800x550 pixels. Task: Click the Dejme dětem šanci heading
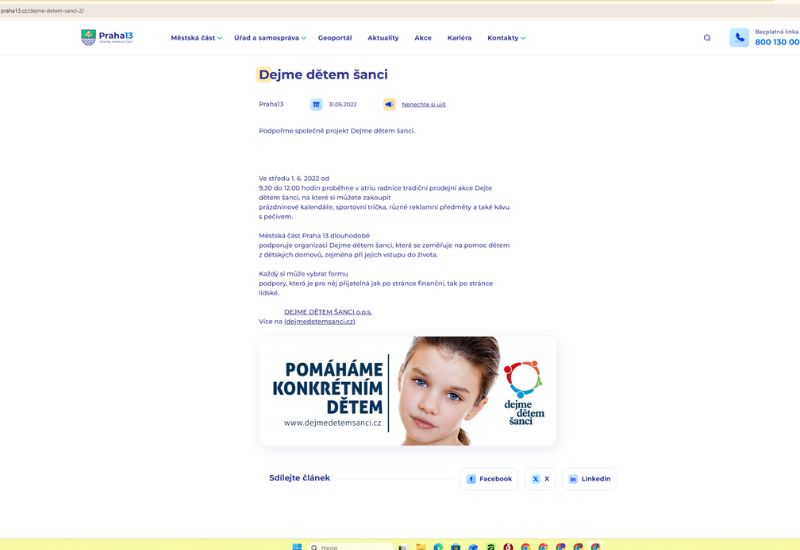pos(323,74)
